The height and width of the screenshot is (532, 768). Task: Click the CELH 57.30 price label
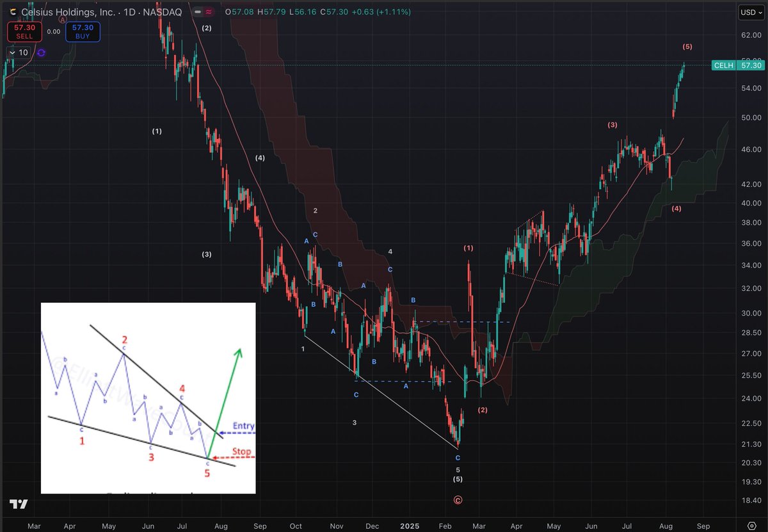(x=739, y=65)
